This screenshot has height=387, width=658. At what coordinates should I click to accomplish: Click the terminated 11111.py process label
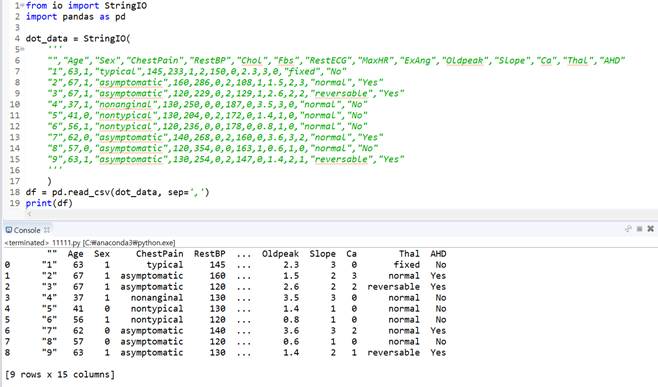90,243
